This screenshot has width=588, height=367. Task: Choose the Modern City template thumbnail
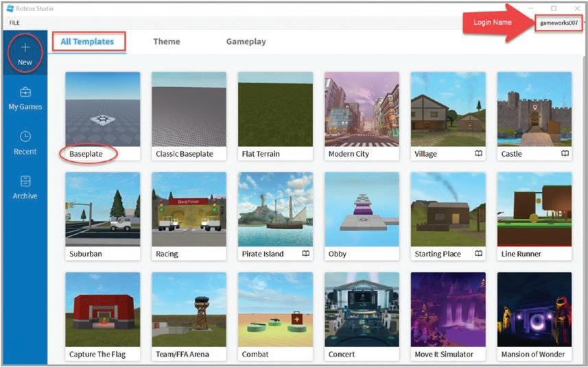tap(362, 109)
